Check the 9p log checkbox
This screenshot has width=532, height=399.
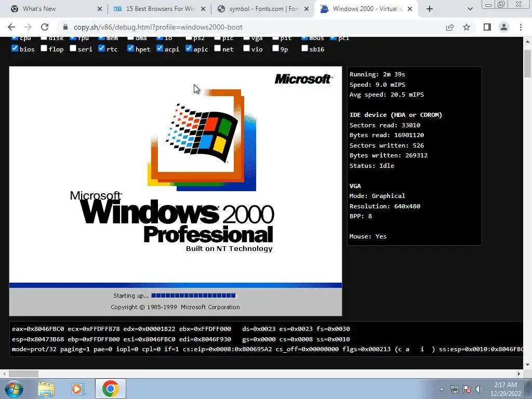tap(275, 48)
